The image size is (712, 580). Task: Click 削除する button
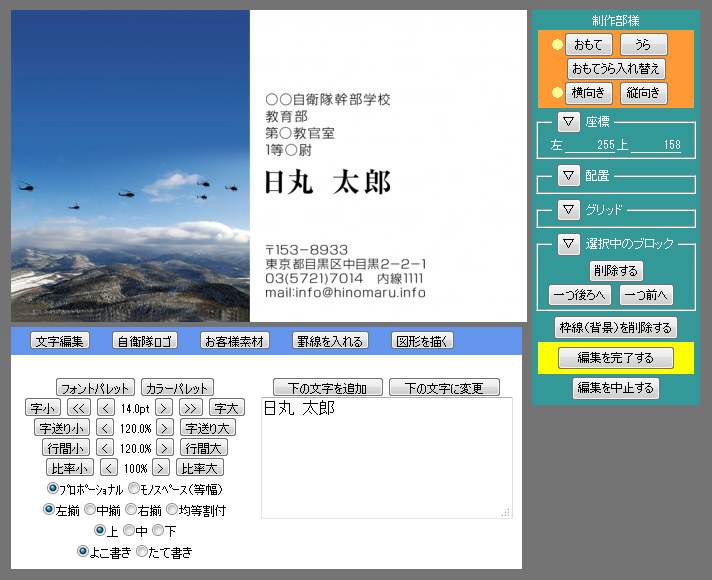616,271
